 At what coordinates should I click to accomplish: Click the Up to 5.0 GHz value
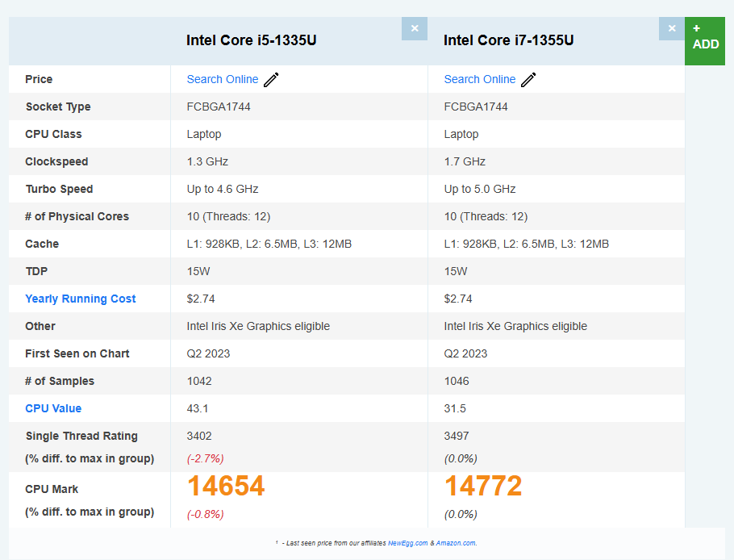tap(480, 189)
